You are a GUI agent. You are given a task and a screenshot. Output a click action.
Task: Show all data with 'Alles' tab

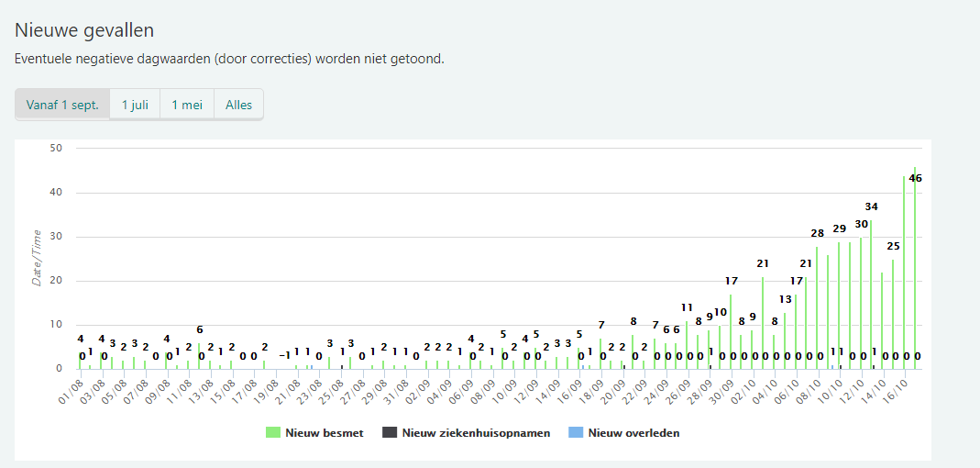(x=238, y=105)
